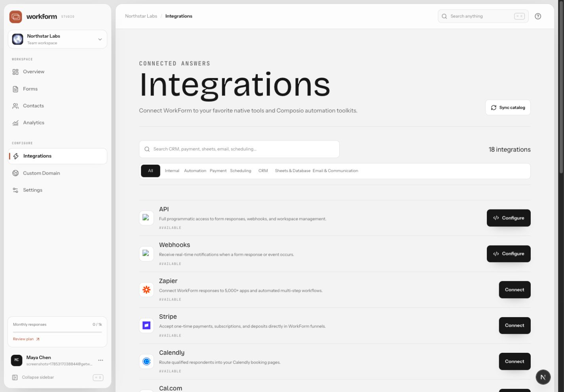Click the Calendly logo icon

(x=146, y=362)
